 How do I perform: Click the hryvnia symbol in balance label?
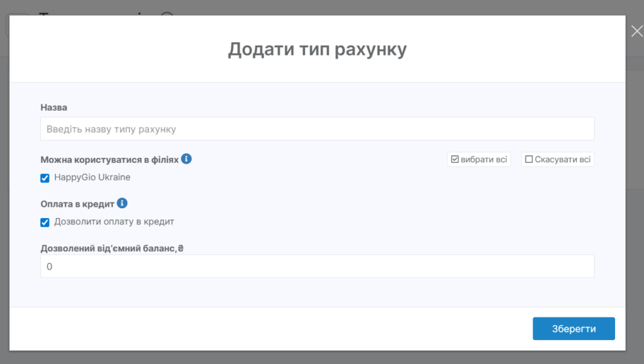[180, 248]
